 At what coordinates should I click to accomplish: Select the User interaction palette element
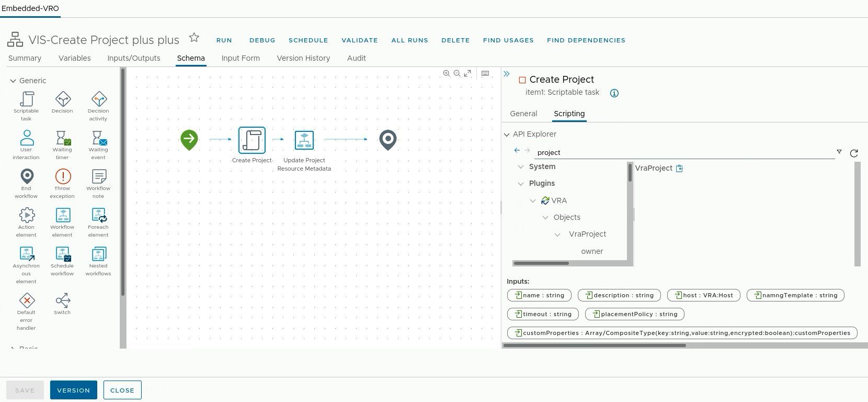click(x=26, y=145)
